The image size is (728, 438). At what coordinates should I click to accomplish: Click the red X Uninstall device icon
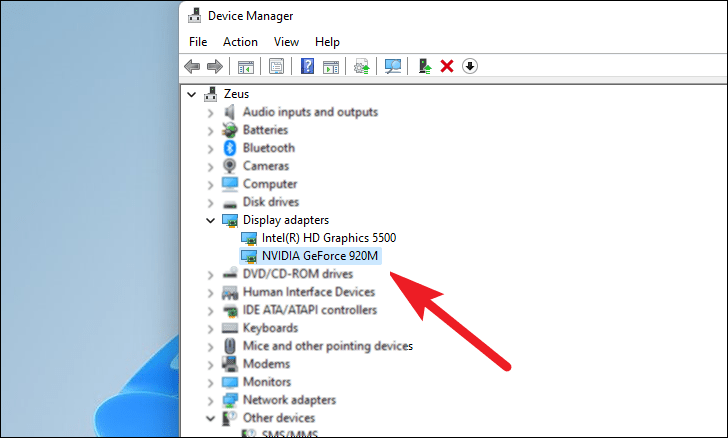tap(447, 66)
